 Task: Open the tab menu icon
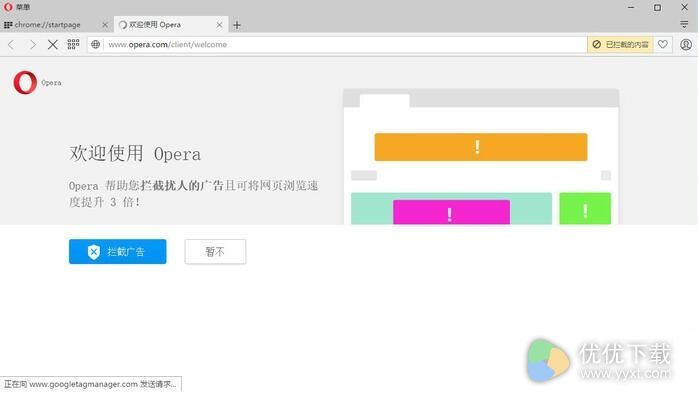(685, 24)
